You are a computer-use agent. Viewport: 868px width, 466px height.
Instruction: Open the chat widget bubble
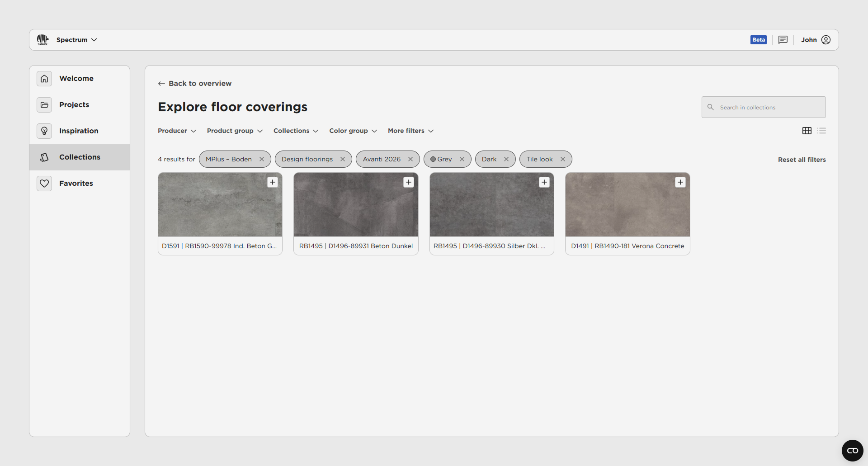click(x=852, y=451)
